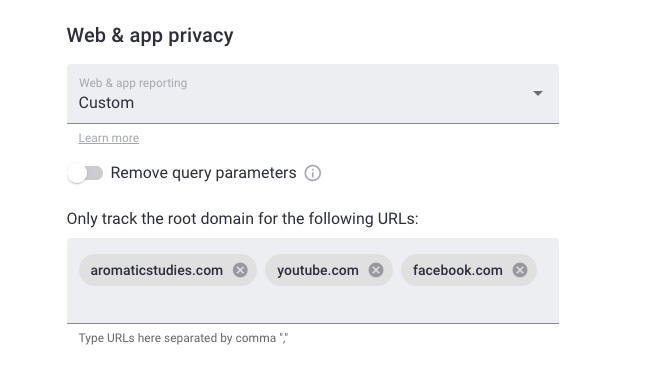Follow the Learn more link
This screenshot has height=384, width=657.
[109, 138]
